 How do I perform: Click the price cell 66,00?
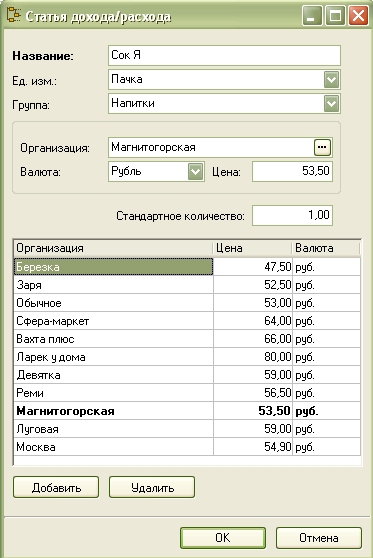click(253, 339)
